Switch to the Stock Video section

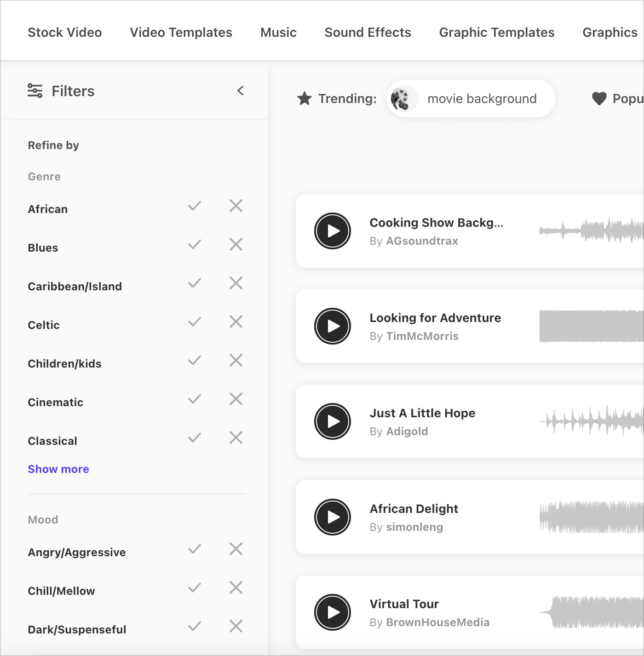click(64, 32)
